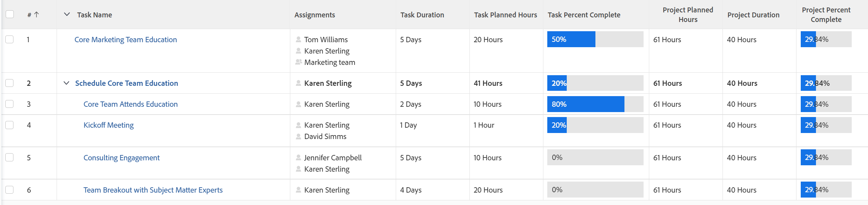This screenshot has height=205, width=868.
Task: Click Karen Sterling avatar in row 3
Action: point(298,104)
